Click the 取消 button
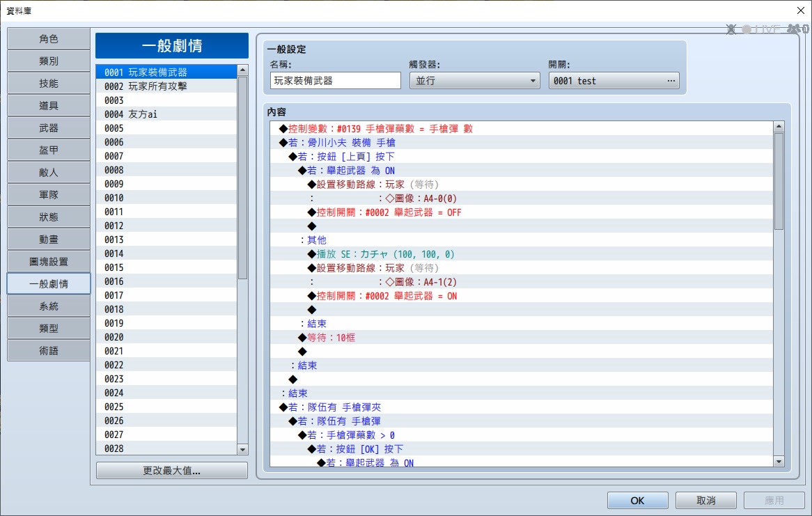The height and width of the screenshot is (516, 812). [706, 501]
